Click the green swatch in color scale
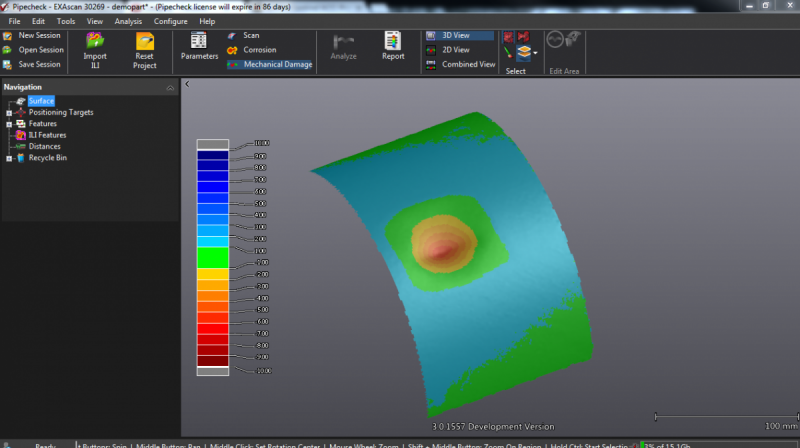Image resolution: width=800 pixels, height=448 pixels. 213,258
